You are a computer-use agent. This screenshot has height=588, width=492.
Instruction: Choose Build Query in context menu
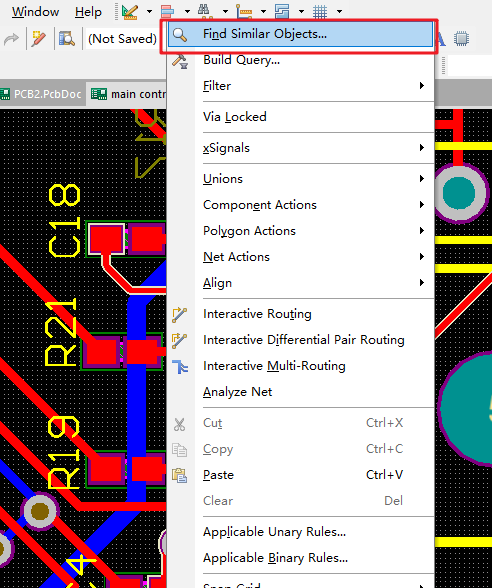(x=300, y=60)
